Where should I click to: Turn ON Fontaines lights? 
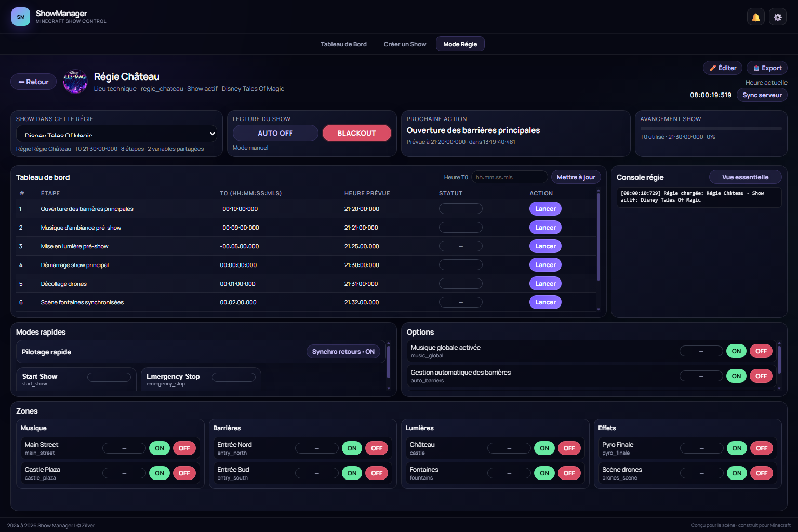(x=544, y=473)
